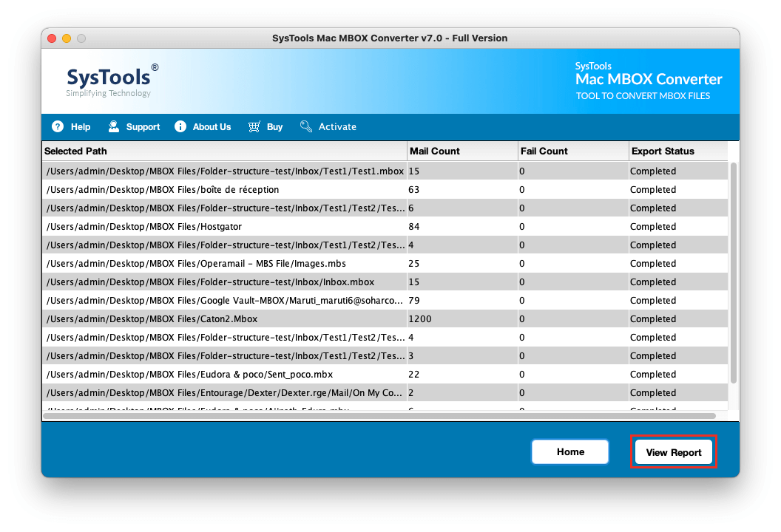Image resolution: width=781 pixels, height=532 pixels.
Task: Click the horizontal scrollbar under the table
Action: [379, 415]
